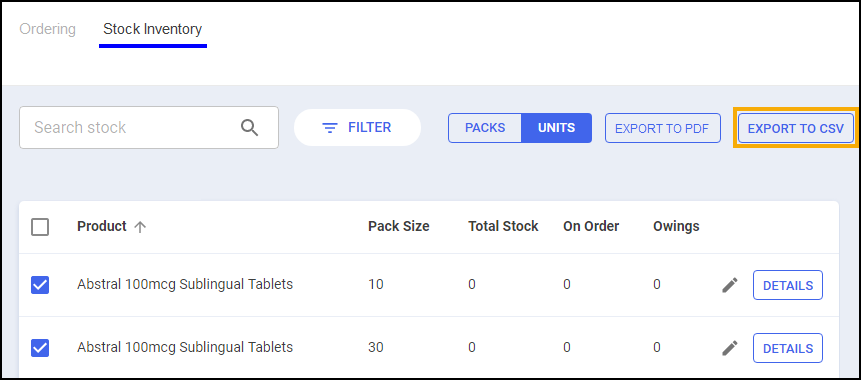861x380 pixels.
Task: Switch the stock view to PACKS
Action: [485, 128]
